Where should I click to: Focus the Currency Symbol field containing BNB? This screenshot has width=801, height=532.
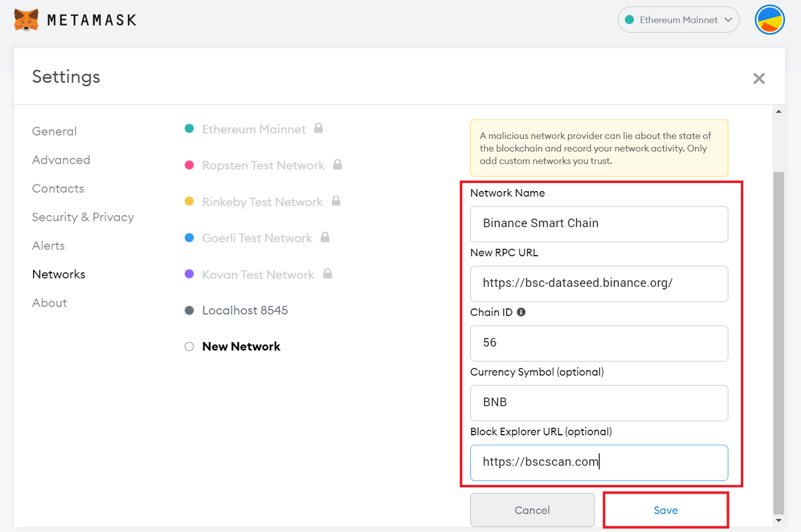point(598,403)
